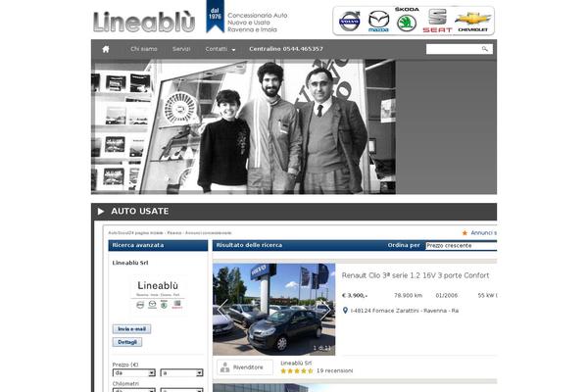The image size is (588, 392).
Task: Show next photo of Renault Clio
Action: (x=325, y=310)
